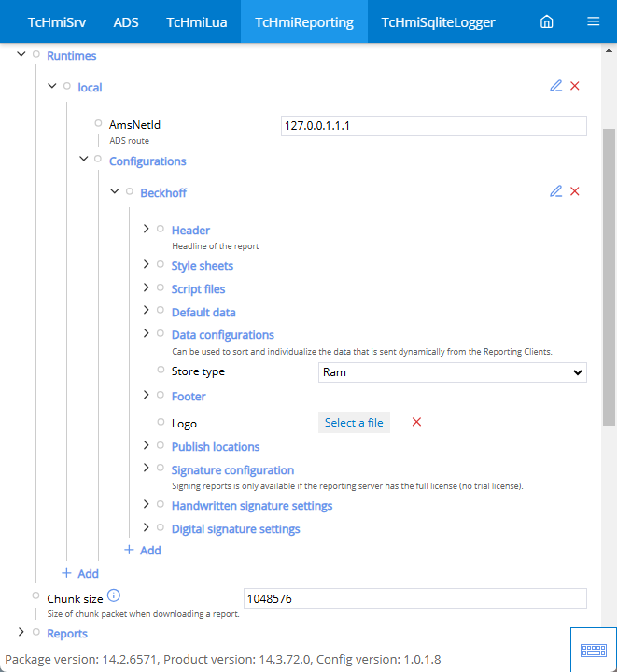617x672 pixels.
Task: Edit the Beckhoff configuration
Action: (555, 191)
